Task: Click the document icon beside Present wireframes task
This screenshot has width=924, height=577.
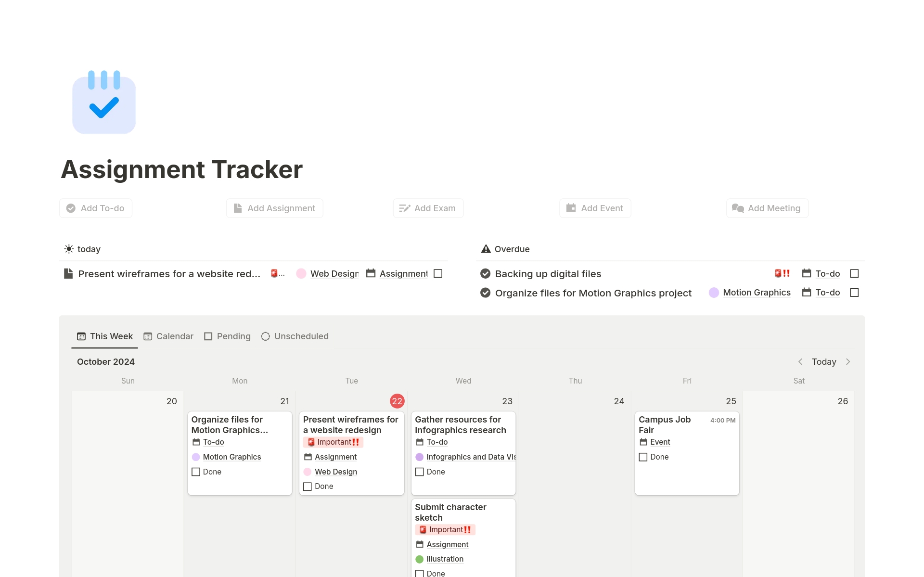Action: point(68,273)
